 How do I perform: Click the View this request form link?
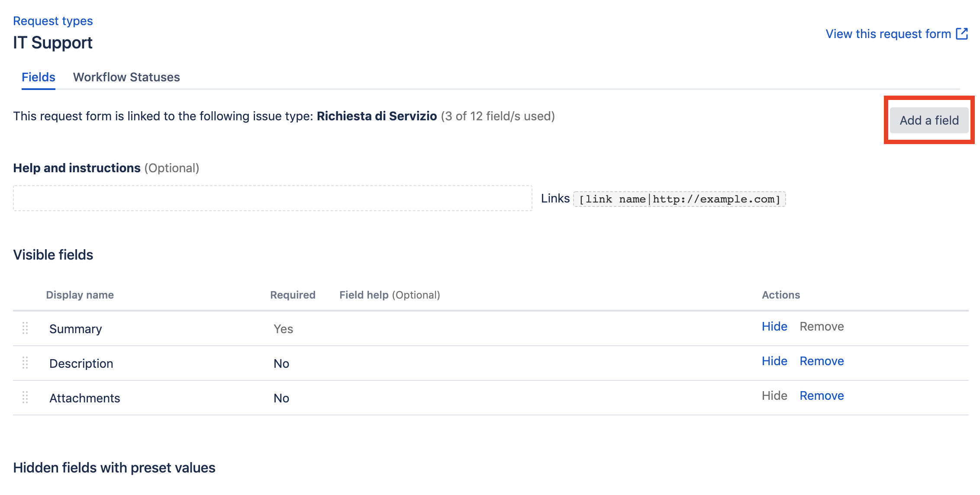click(x=888, y=34)
